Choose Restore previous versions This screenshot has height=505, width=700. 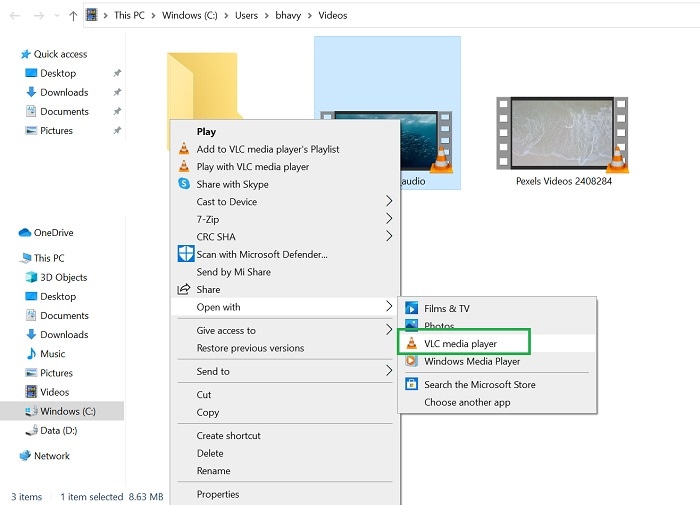click(x=285, y=348)
